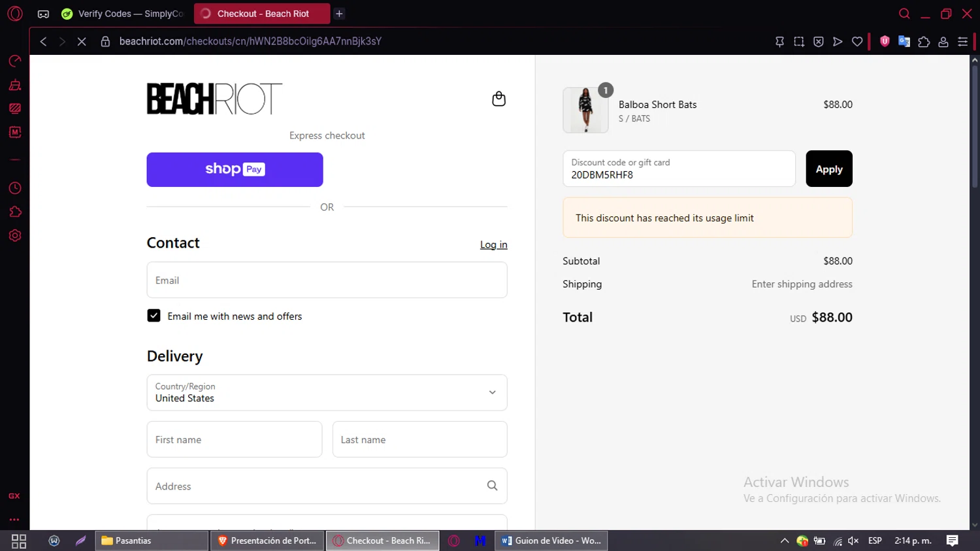
Task: Focus the Last name field
Action: 419,439
